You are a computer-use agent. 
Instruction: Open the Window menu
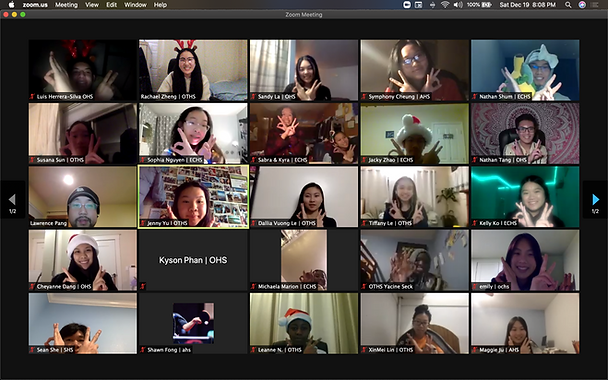coord(135,5)
